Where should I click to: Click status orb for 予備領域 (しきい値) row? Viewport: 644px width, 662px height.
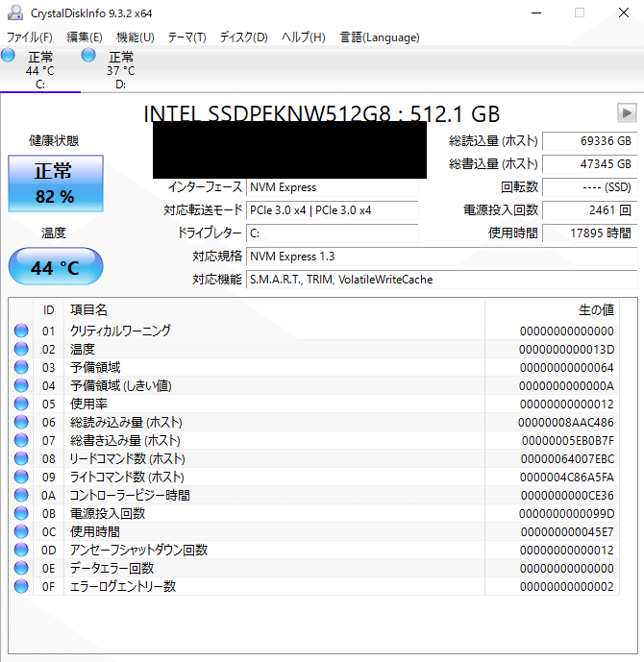[x=21, y=385]
